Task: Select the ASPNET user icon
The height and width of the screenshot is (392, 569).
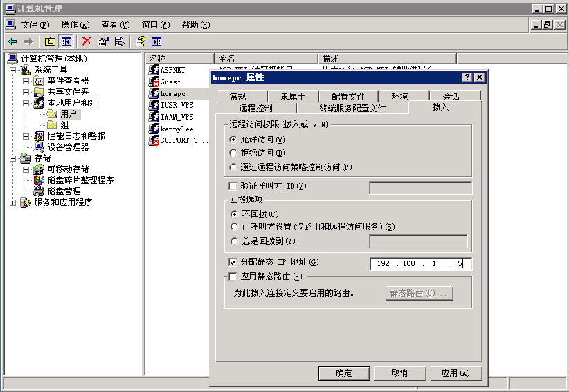Action: [x=154, y=70]
